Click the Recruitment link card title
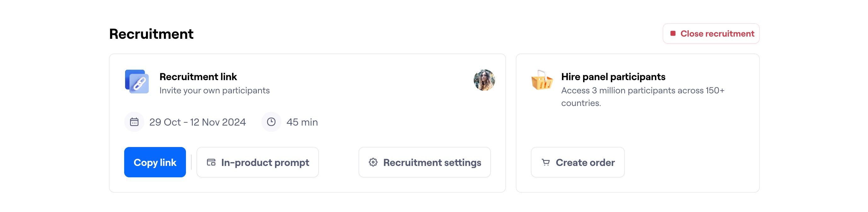The width and height of the screenshot is (868, 212). pyautogui.click(x=198, y=77)
